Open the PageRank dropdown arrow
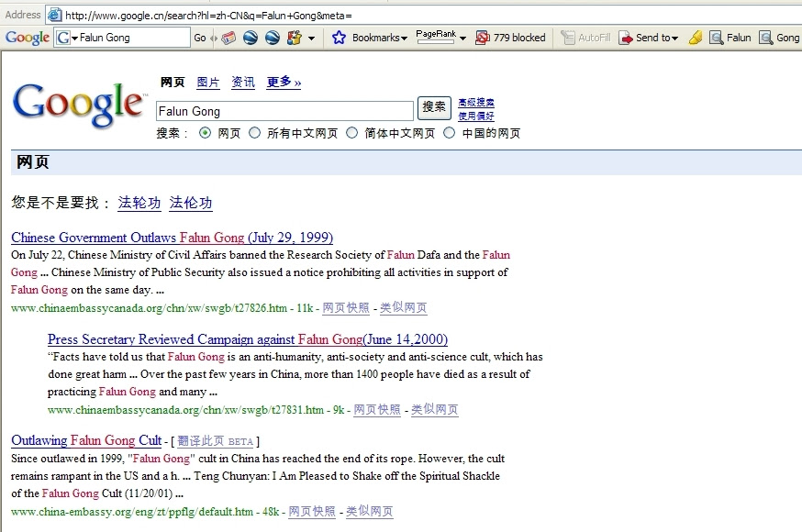 [x=462, y=39]
